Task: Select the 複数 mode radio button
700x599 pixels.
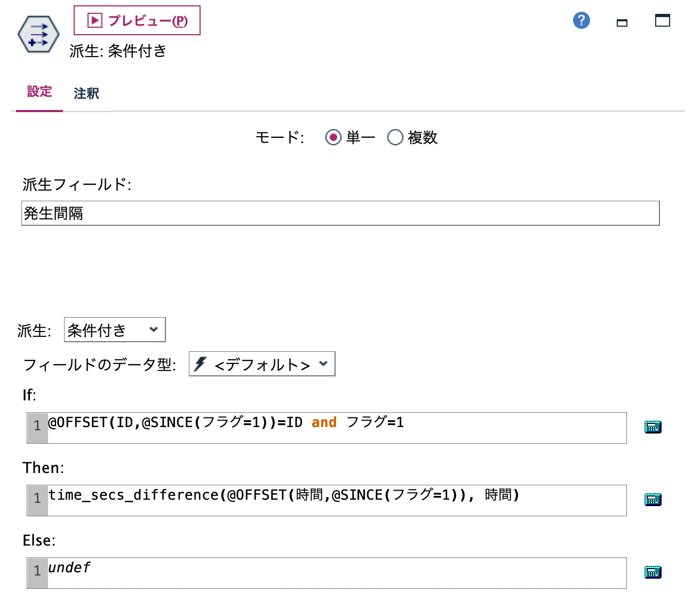Action: pyautogui.click(x=395, y=137)
